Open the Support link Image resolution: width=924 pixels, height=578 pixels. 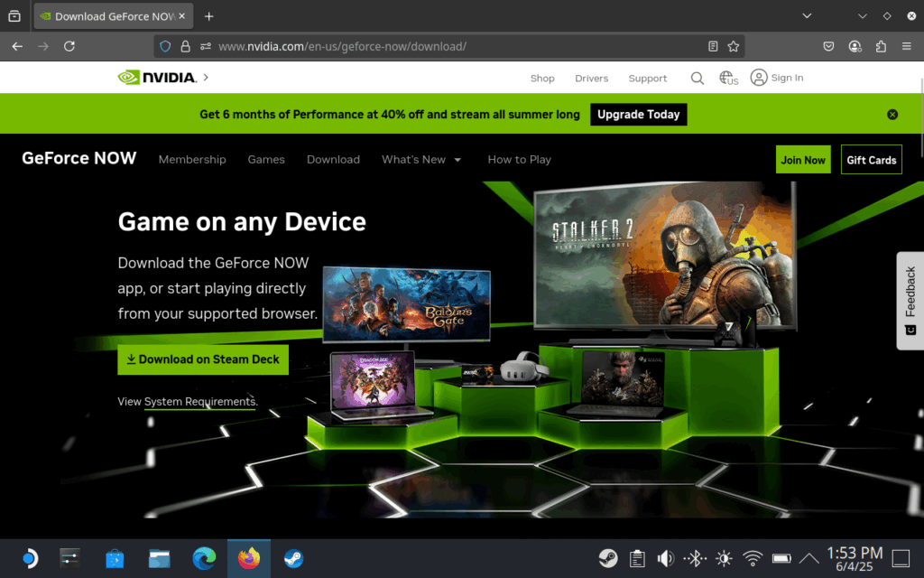click(x=647, y=78)
